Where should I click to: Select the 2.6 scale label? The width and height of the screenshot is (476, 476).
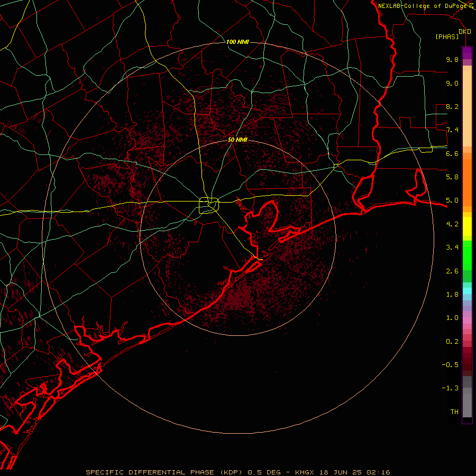point(452,271)
